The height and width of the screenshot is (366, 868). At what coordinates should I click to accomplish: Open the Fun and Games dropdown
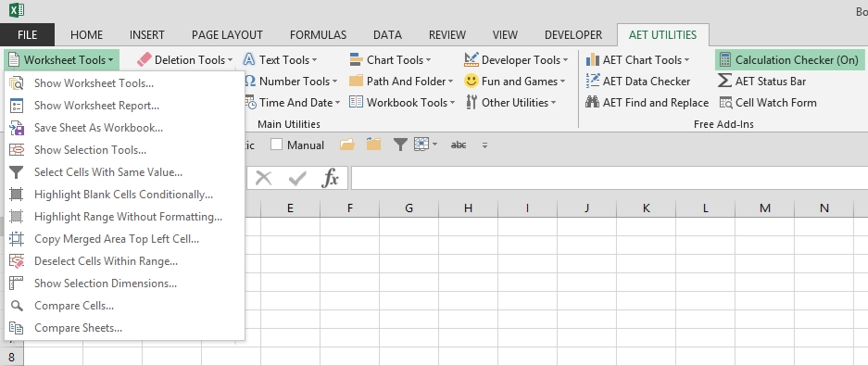coord(515,81)
